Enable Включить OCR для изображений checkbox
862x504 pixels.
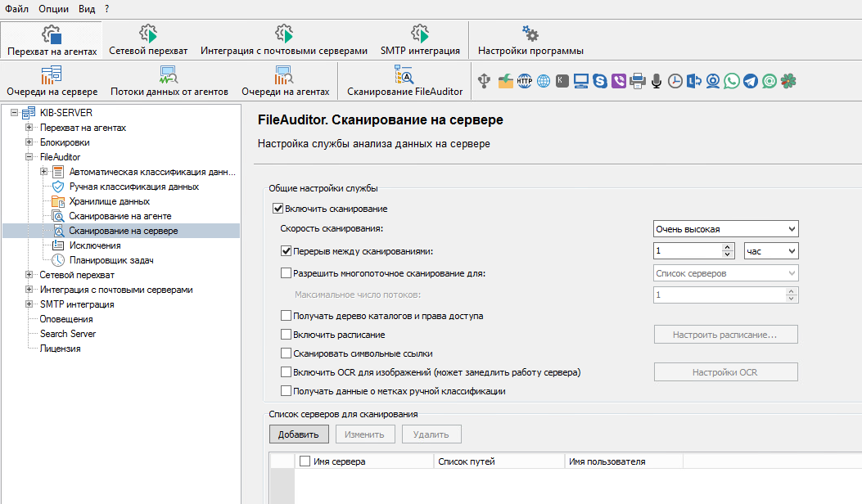pyautogui.click(x=286, y=372)
